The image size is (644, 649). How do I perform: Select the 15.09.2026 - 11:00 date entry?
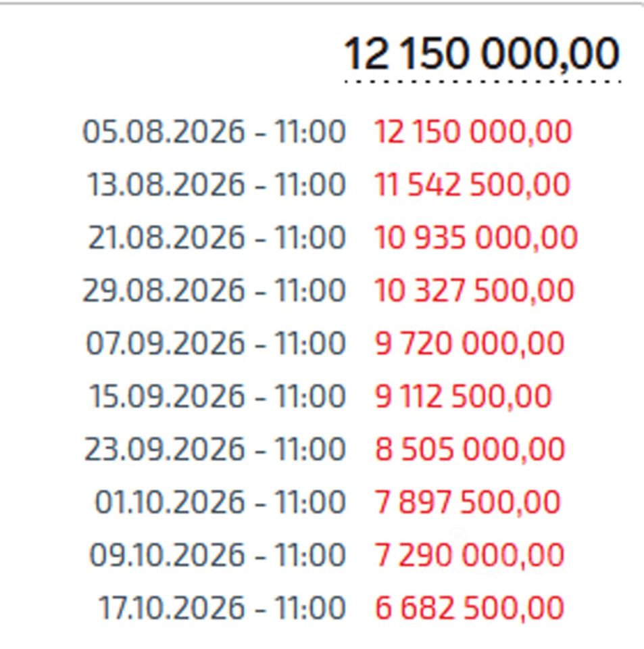(x=217, y=396)
